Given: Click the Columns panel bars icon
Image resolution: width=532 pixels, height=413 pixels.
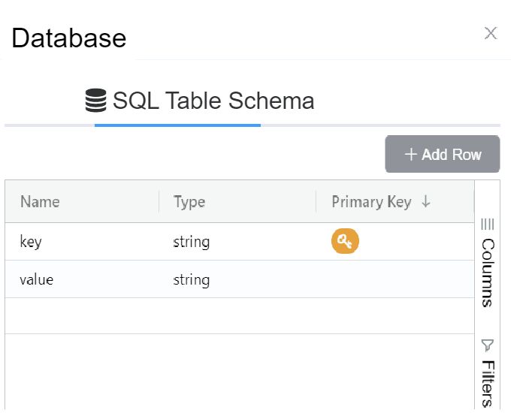Looking at the screenshot, I should click(487, 224).
